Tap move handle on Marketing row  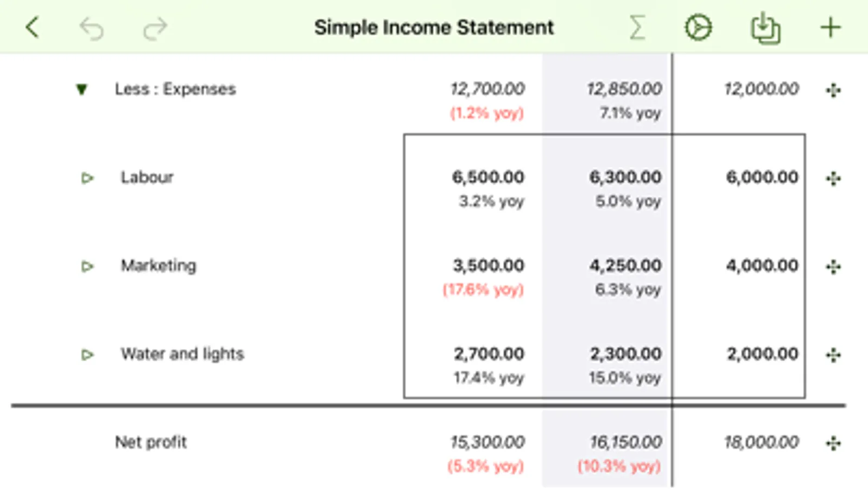(x=833, y=267)
